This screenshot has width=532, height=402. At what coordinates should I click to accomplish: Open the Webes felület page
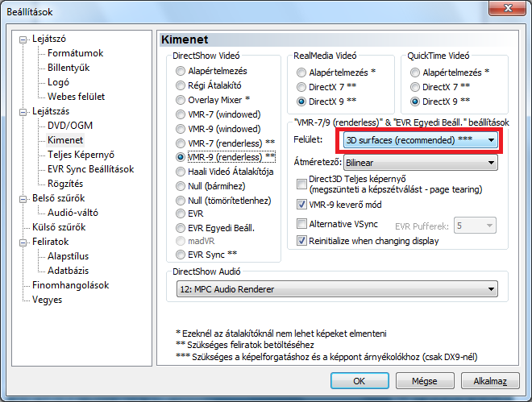76,97
